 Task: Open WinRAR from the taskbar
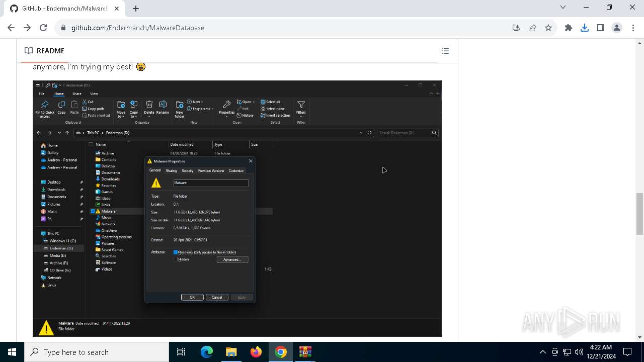tap(305, 352)
